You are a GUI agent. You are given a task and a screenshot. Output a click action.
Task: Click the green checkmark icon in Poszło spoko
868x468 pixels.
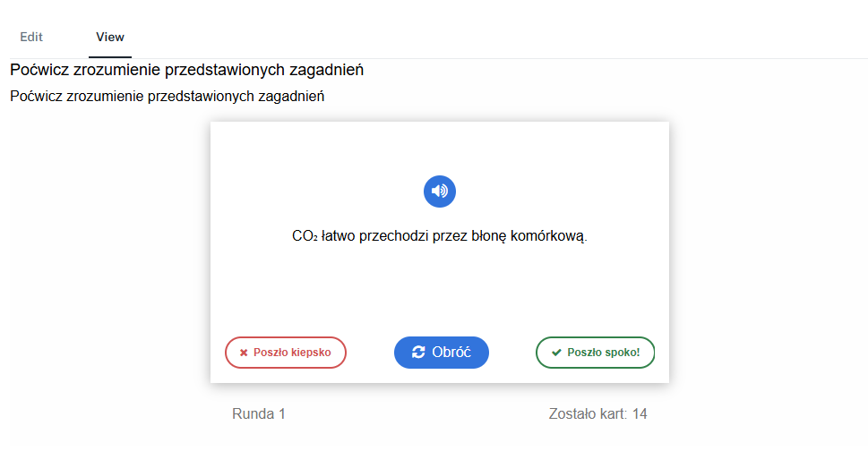[x=556, y=353]
